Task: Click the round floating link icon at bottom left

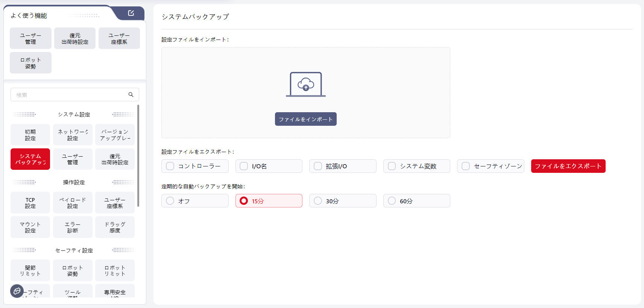Action: pos(17,291)
